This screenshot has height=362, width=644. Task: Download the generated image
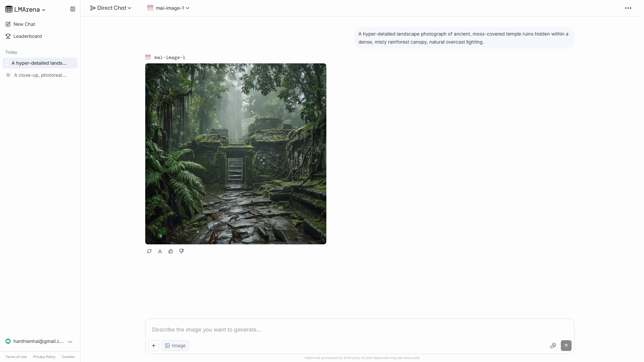click(x=160, y=251)
